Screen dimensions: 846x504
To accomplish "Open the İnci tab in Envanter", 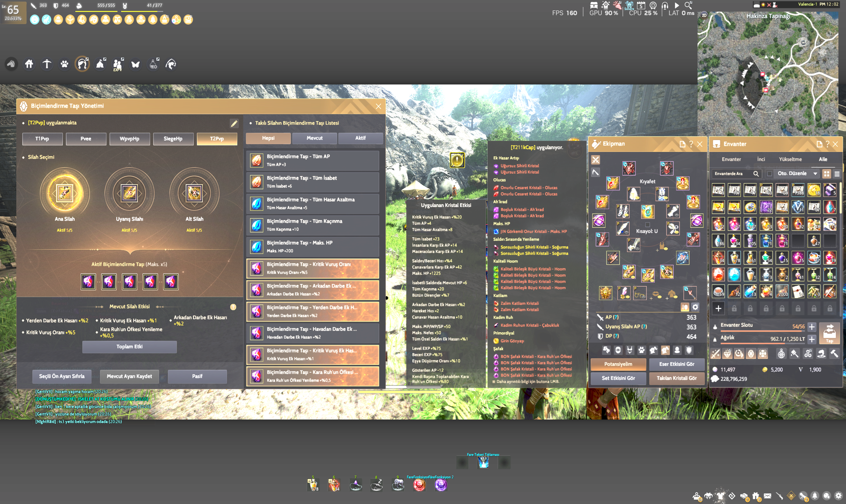I will pyautogui.click(x=761, y=159).
